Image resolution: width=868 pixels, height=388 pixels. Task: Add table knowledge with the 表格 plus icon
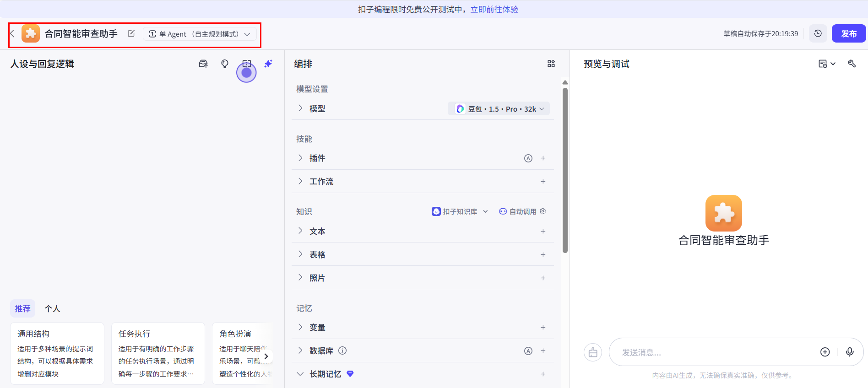[x=543, y=255]
